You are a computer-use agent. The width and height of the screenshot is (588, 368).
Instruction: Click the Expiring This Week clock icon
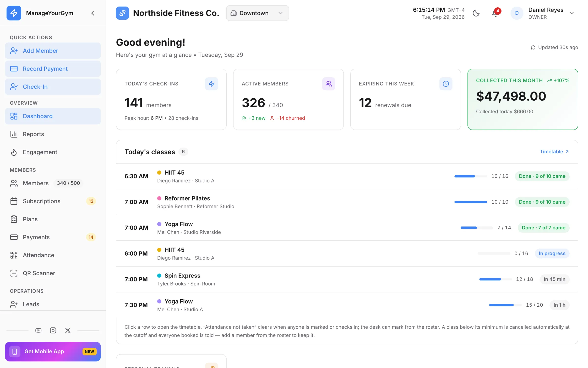446,84
